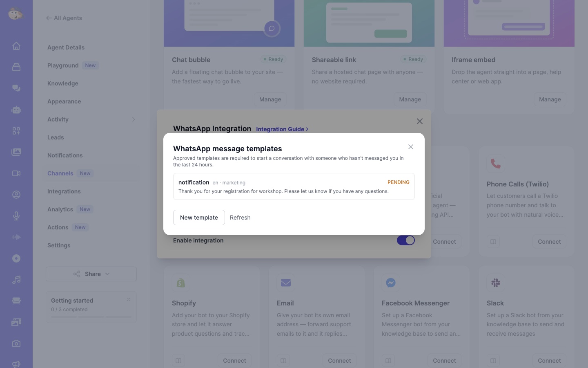Open the robot icon in the left rail
Image resolution: width=588 pixels, height=368 pixels.
tap(16, 110)
